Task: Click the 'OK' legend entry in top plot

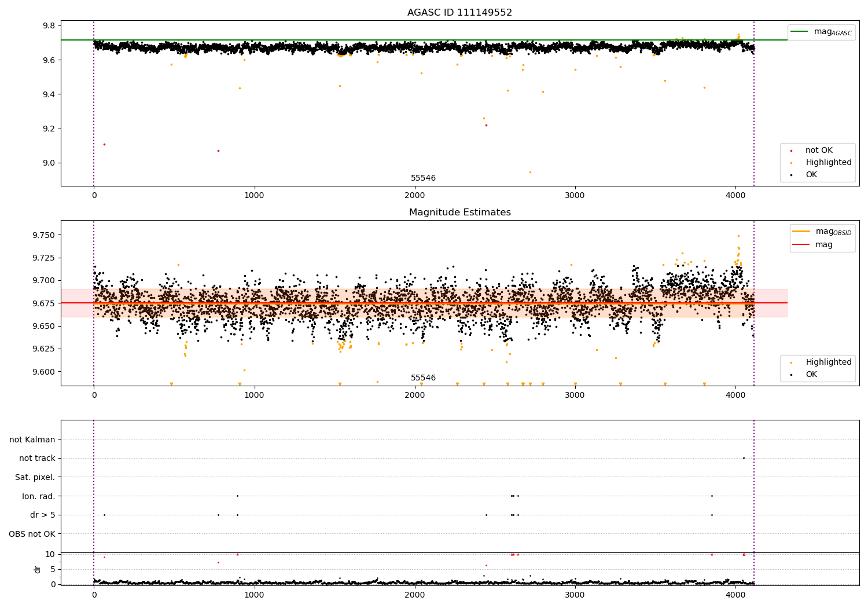Action: point(811,175)
